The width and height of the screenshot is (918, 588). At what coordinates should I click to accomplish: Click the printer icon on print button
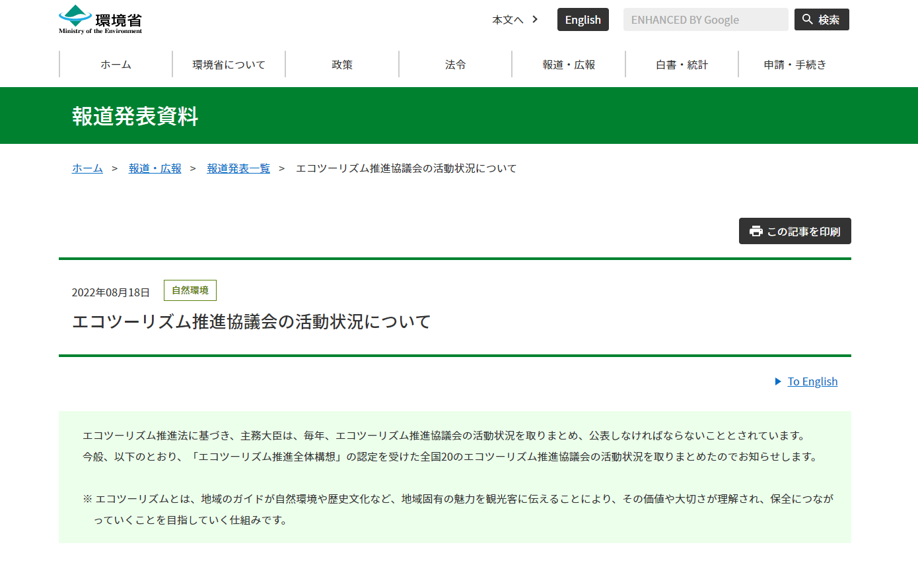point(756,231)
